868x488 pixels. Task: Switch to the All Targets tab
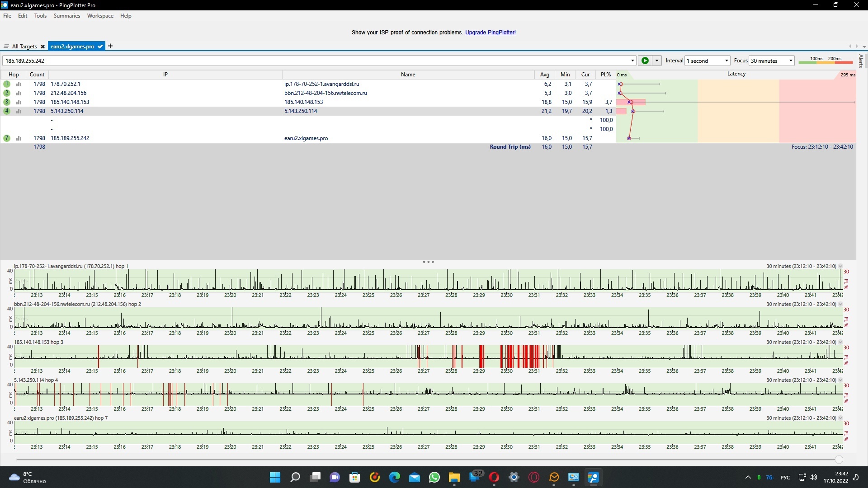tap(24, 47)
